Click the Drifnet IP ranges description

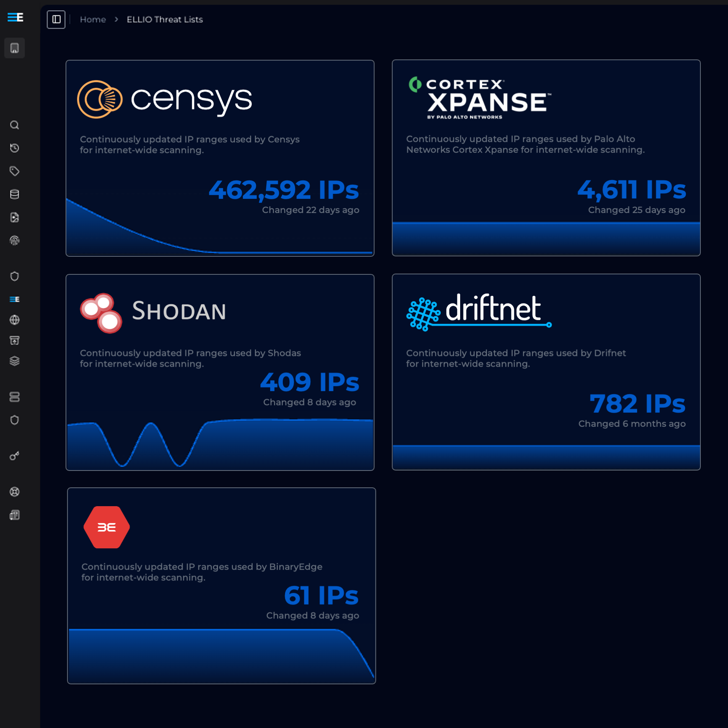tap(516, 359)
